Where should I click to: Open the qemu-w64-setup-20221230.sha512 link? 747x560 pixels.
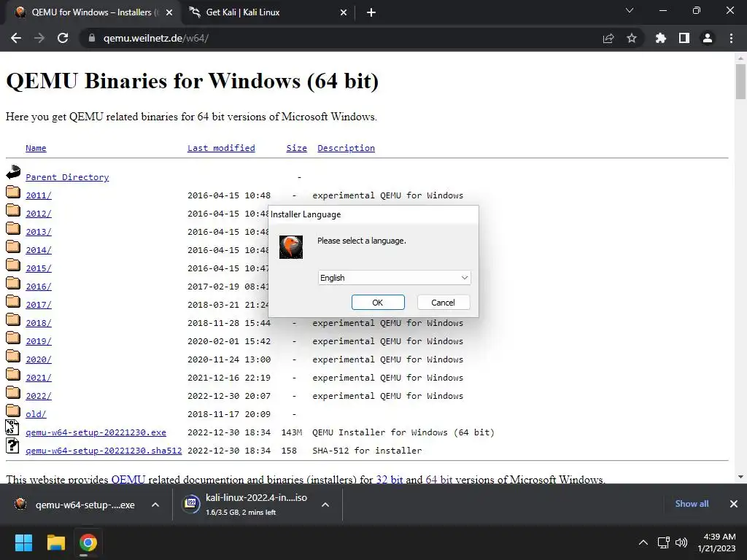click(104, 451)
